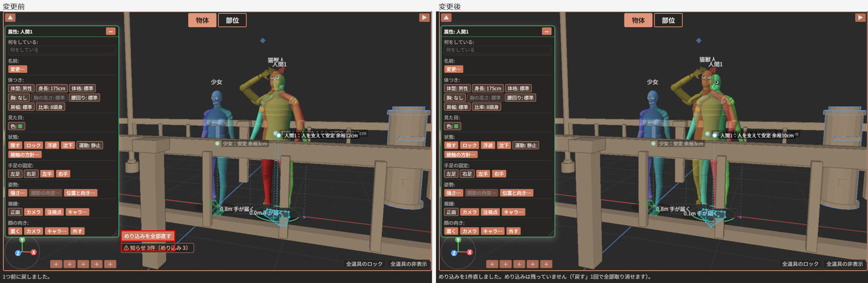The height and width of the screenshot is (283, 868).
Task: Open 胸: なし selector in 変更後 panel
Action: point(454,98)
